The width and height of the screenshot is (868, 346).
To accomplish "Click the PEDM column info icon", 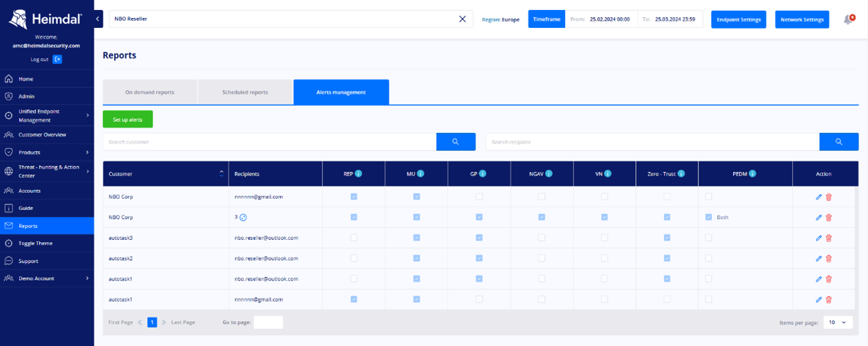I will coord(752,174).
